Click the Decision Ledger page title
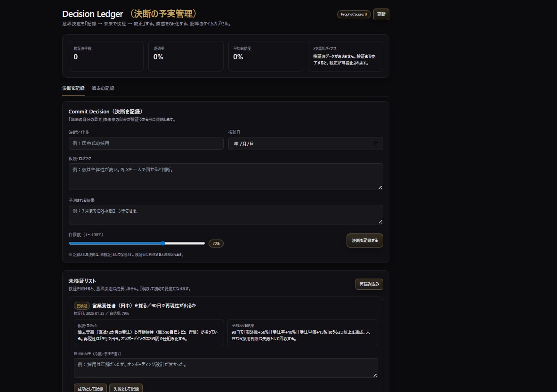The width and height of the screenshot is (557, 392). [x=129, y=14]
